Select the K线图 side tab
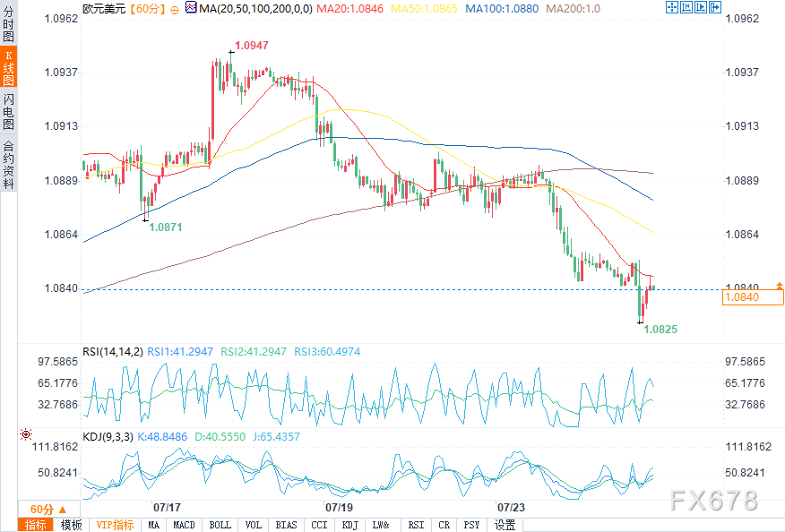785x532 pixels. tap(8, 67)
